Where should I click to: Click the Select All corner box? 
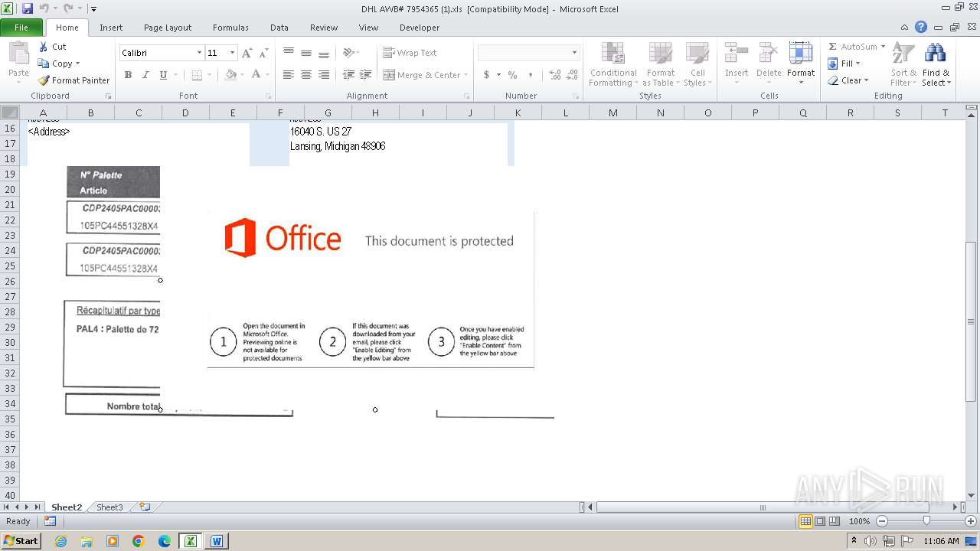coord(9,112)
